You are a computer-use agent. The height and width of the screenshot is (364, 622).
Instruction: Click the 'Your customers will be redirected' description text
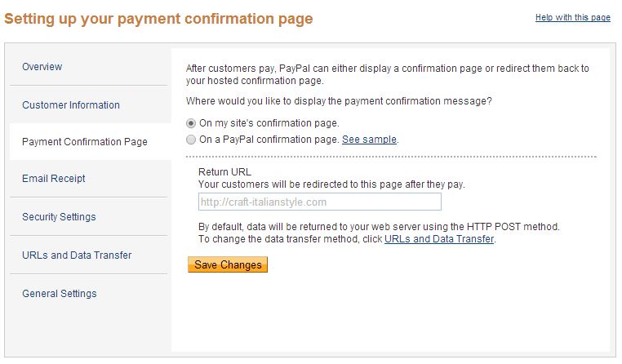[x=331, y=184]
